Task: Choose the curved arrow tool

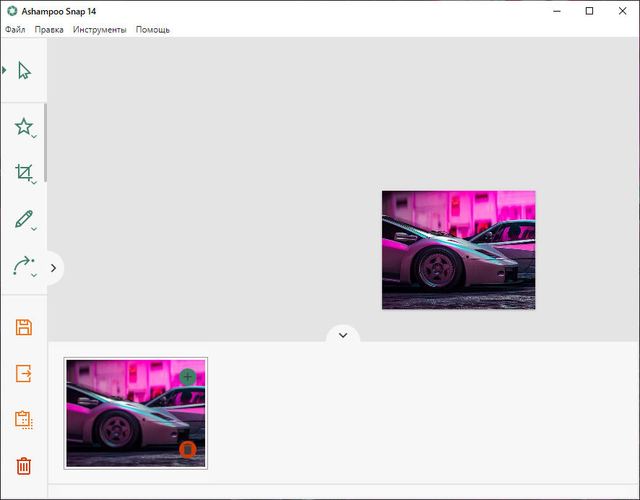Action: click(x=24, y=266)
